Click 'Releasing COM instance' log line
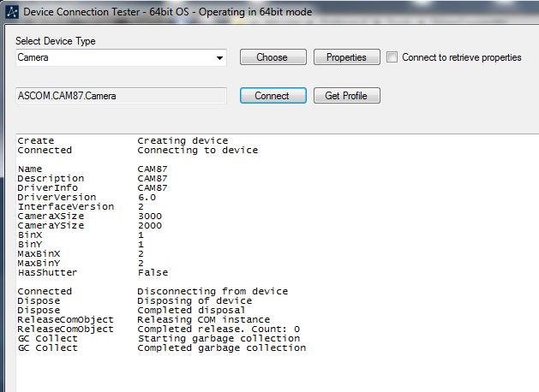 click(x=204, y=319)
